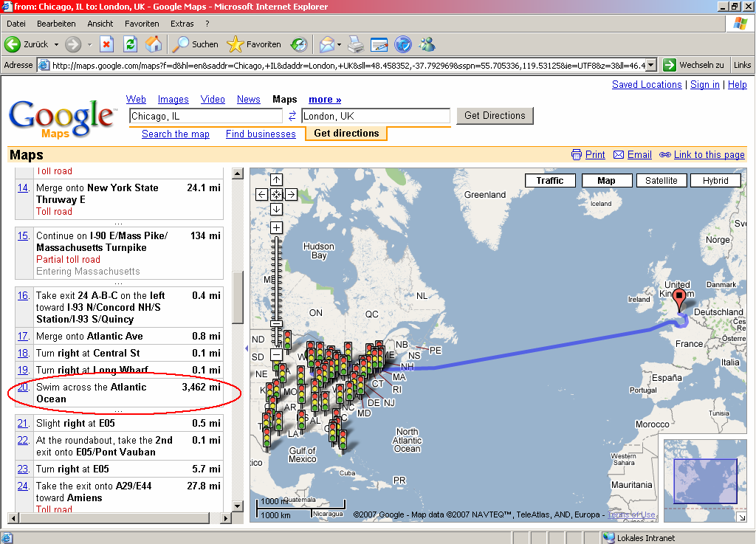756x544 pixels.
Task: Switch to Satellite view
Action: pyautogui.click(x=661, y=181)
